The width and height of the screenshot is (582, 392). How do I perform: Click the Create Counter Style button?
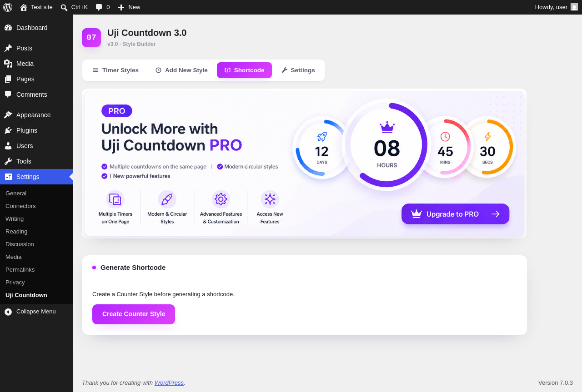[134, 314]
